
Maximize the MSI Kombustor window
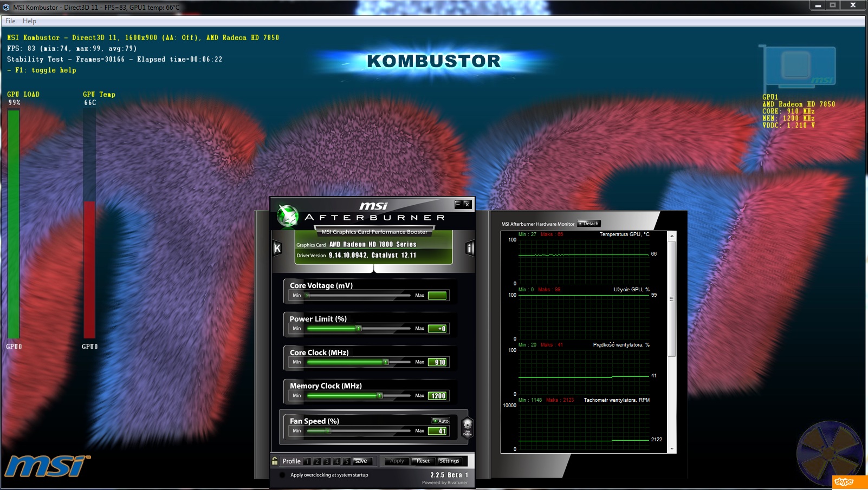click(833, 5)
